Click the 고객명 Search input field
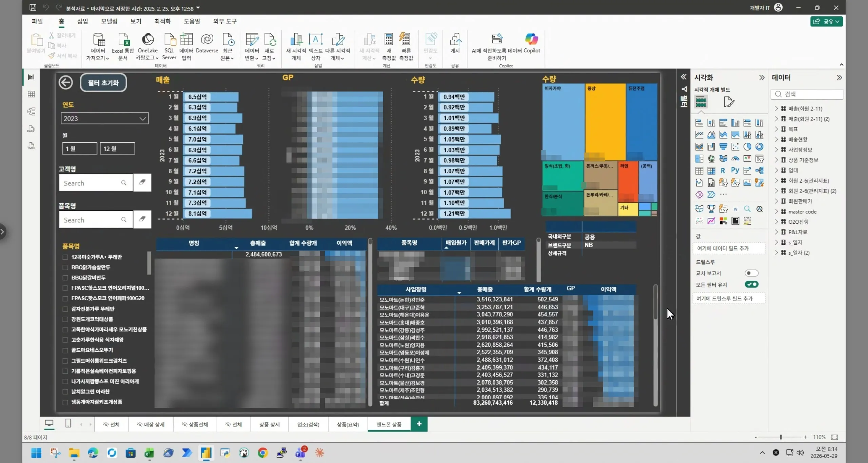Image resolution: width=868 pixels, height=463 pixels. click(x=96, y=183)
